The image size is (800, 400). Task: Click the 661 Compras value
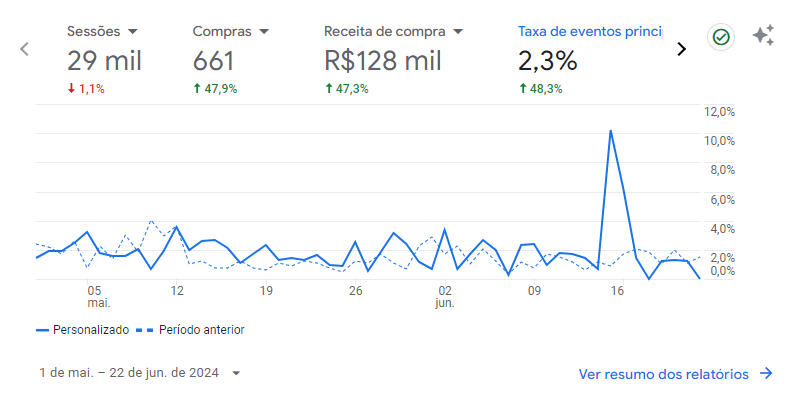[x=213, y=61]
